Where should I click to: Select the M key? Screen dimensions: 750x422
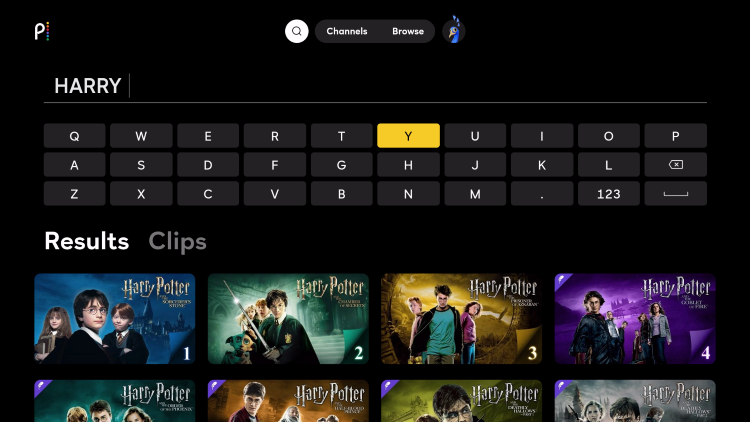pos(475,194)
